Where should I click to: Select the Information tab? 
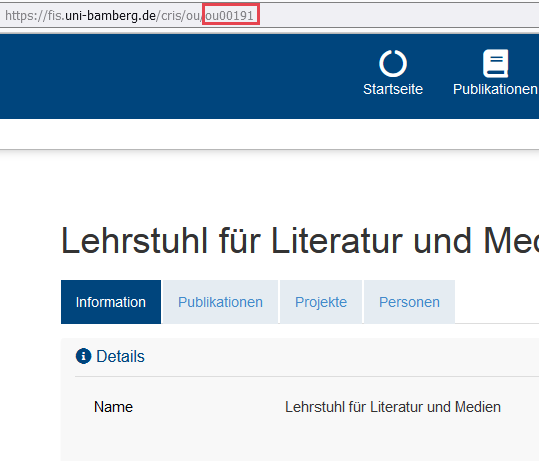tap(111, 302)
